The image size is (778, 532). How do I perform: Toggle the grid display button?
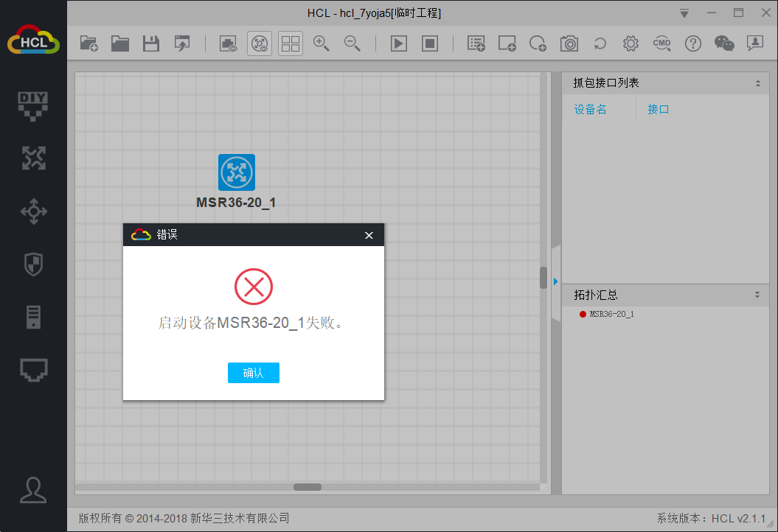[x=291, y=43]
